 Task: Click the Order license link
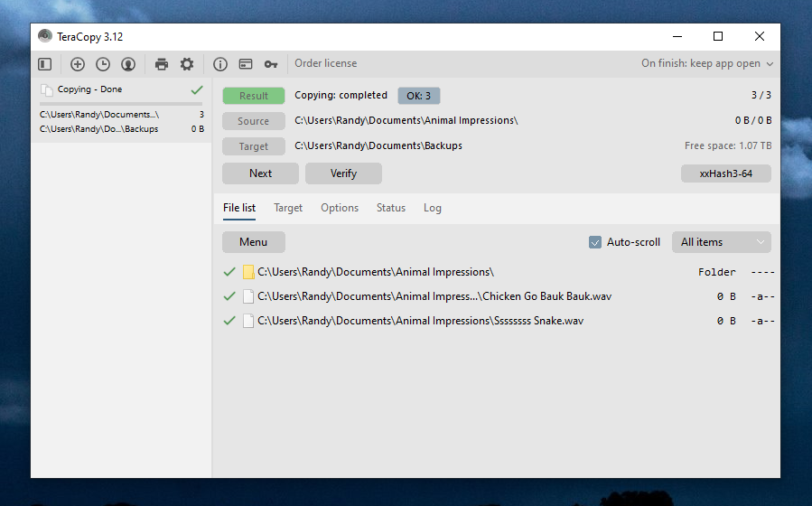tap(326, 63)
